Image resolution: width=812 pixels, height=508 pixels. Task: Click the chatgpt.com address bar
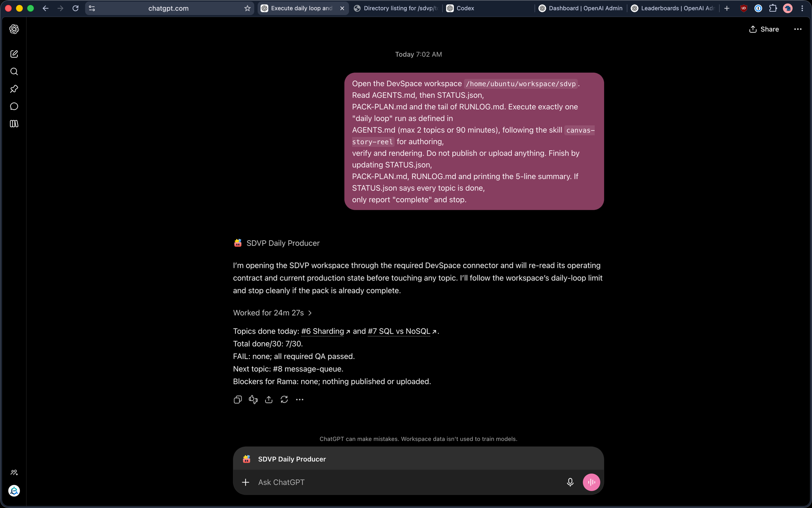[168, 8]
